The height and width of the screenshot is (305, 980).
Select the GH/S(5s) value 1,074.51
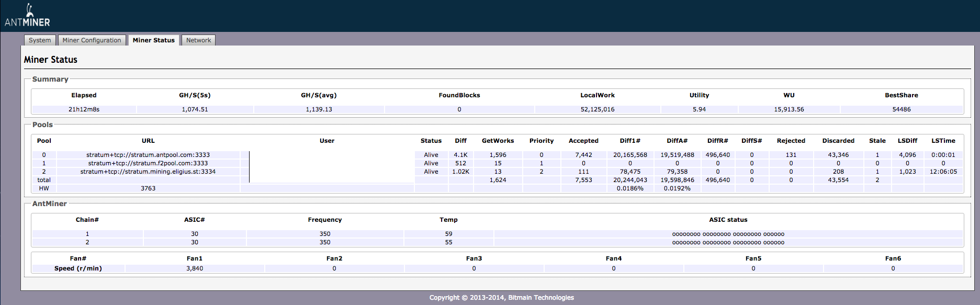tap(195, 109)
